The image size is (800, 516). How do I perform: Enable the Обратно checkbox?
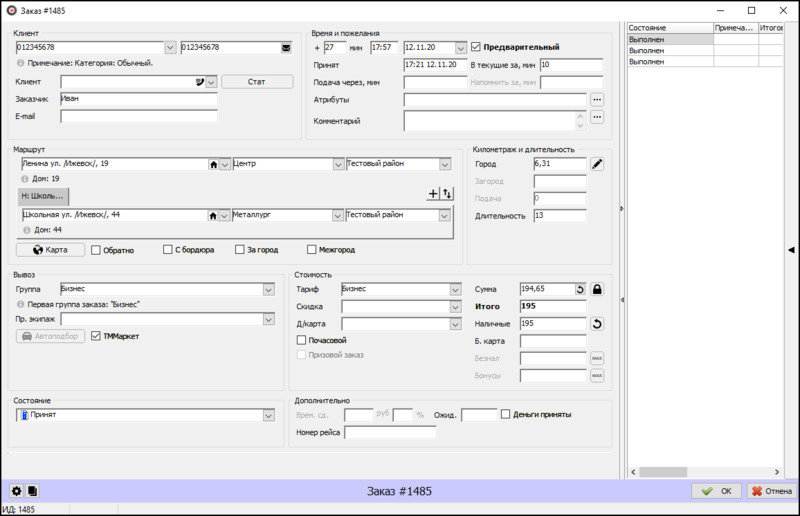point(96,250)
